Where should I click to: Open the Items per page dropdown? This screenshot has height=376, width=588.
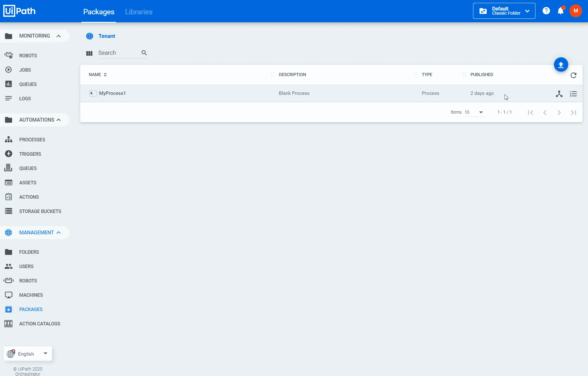coord(474,112)
